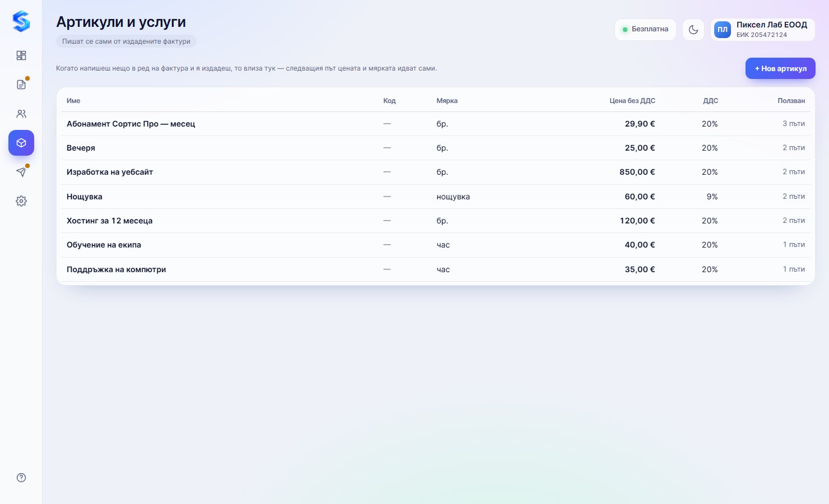Open the 'Хостинг за 12 месеца' item
The width and height of the screenshot is (829, 504).
click(110, 221)
